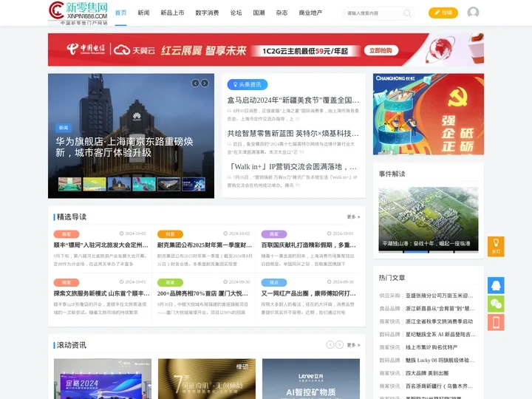Open the WeChat side icon
This screenshot has height=399, width=532.
(496, 304)
